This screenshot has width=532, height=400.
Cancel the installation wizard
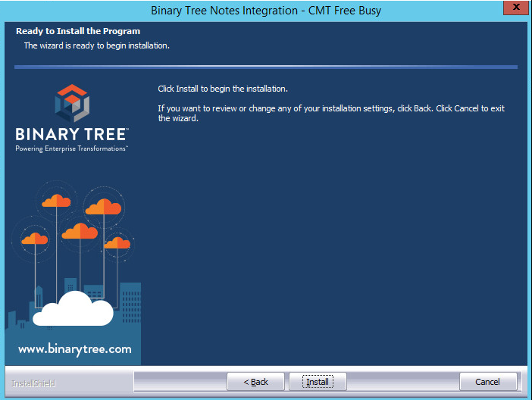pos(488,382)
